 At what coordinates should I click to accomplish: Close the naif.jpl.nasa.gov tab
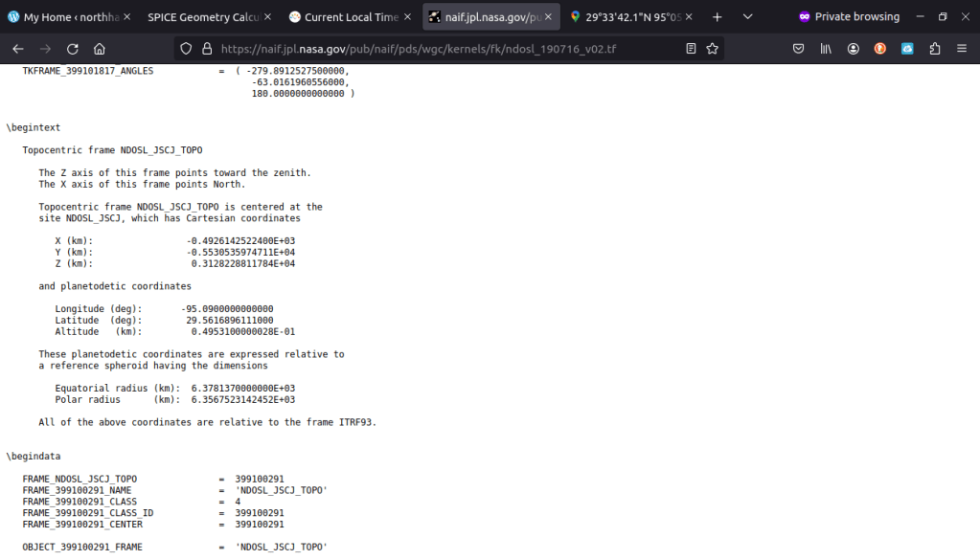548,17
